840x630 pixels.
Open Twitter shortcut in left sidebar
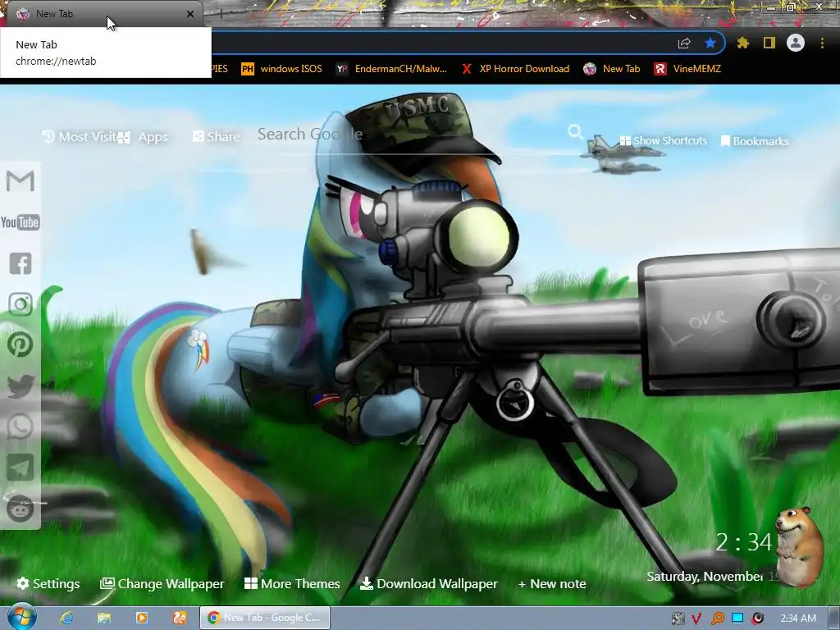(21, 386)
